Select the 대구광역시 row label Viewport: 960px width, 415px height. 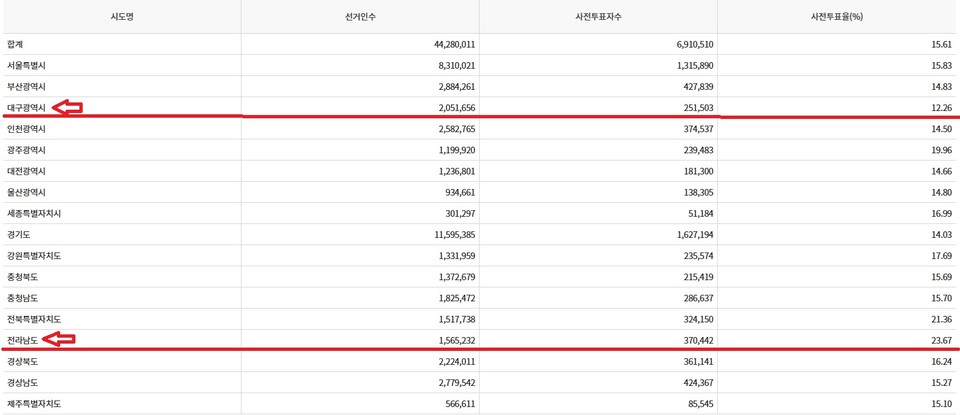[26, 108]
